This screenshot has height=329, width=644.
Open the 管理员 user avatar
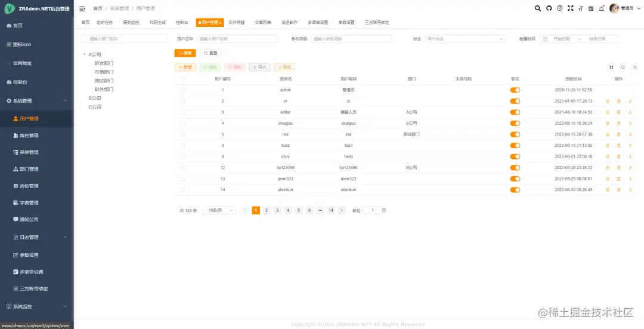coord(614,8)
